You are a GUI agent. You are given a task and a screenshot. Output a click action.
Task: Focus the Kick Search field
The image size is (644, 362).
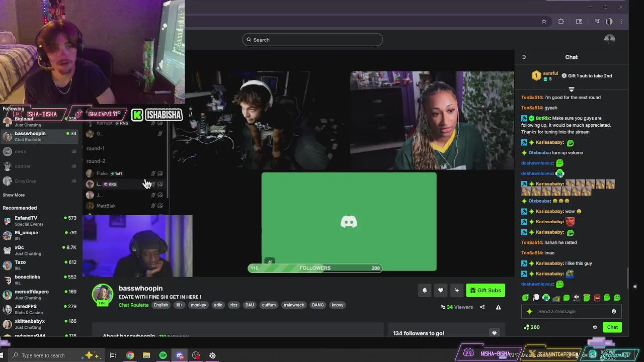pos(312,40)
